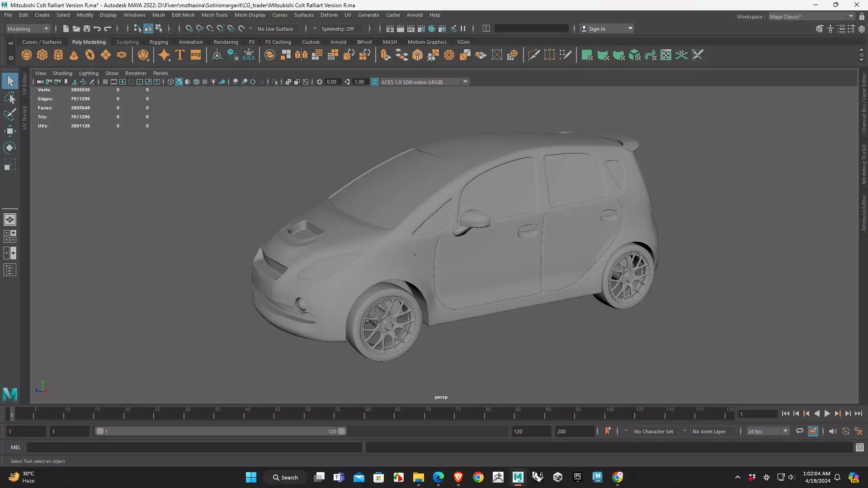Open the Mesh Tools menu

click(214, 15)
